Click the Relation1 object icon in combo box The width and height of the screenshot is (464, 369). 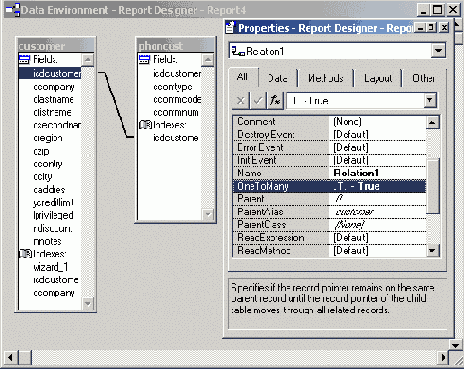[x=238, y=51]
